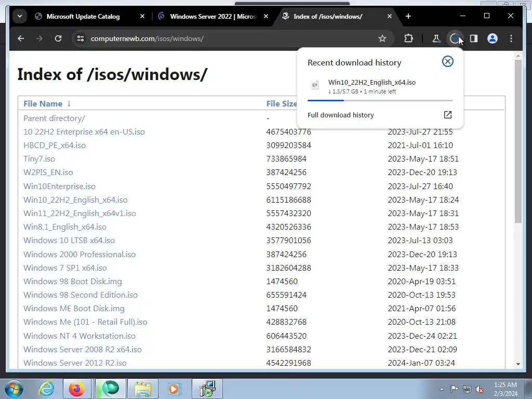This screenshot has width=532, height=399.
Task: Download Win11_22H2_English_x64v1.iso
Action: click(79, 214)
